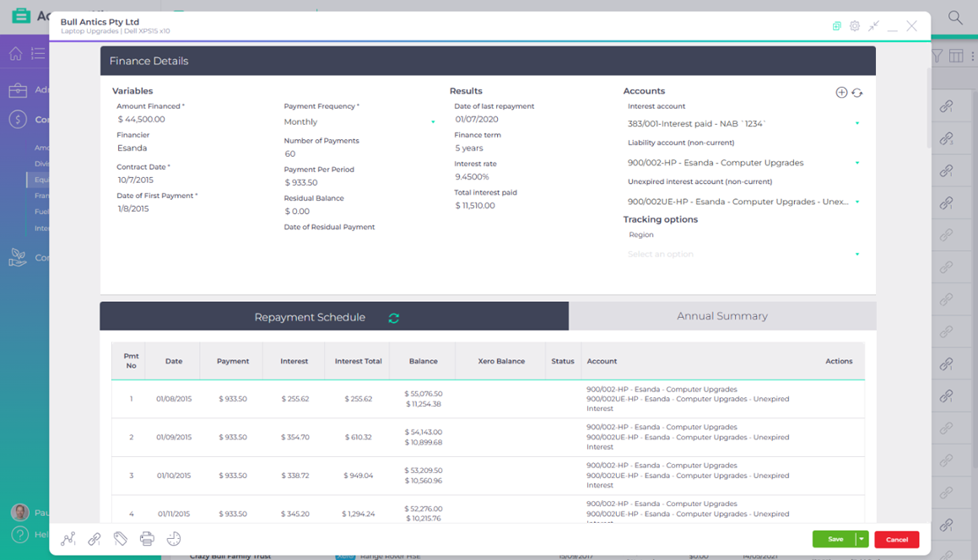Open the Region tracking options dropdown

tap(743, 253)
